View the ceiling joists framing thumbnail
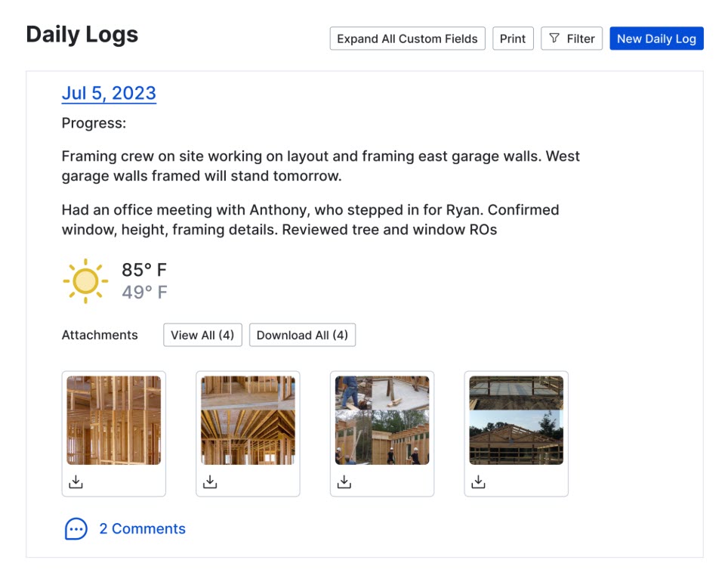Viewport: 728px width, 585px height. click(x=248, y=420)
